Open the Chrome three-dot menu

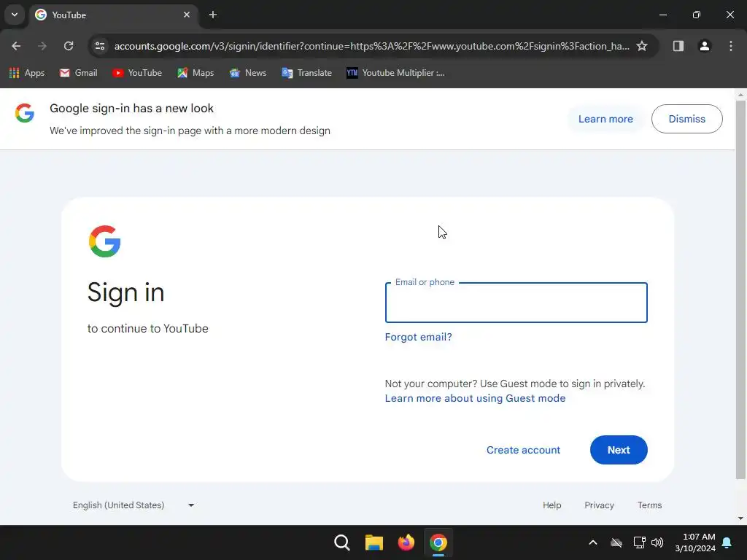click(730, 46)
